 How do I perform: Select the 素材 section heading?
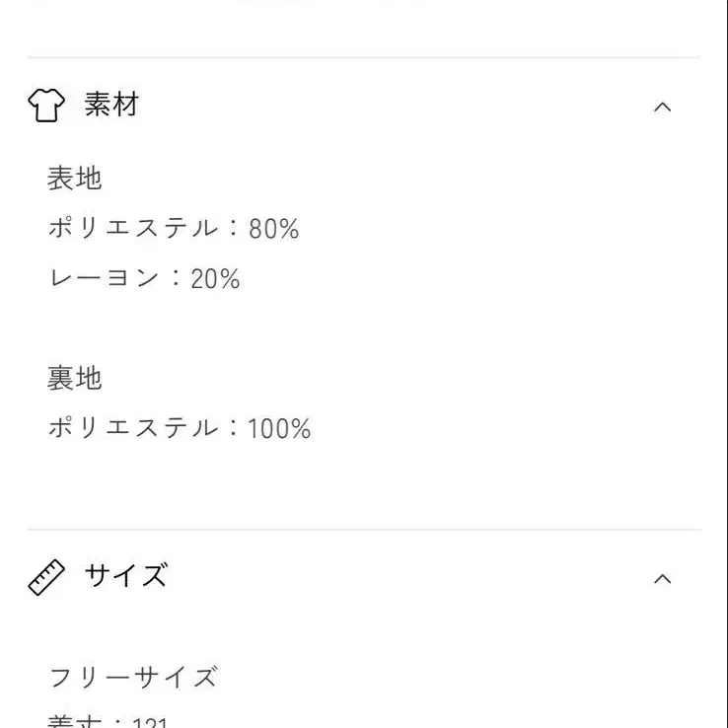pyautogui.click(x=111, y=105)
